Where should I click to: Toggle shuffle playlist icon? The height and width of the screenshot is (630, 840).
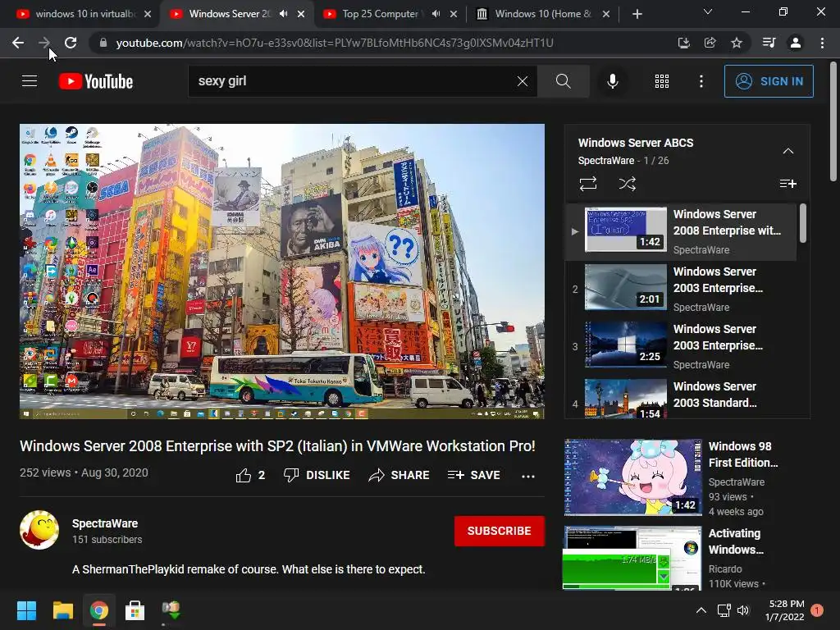click(x=628, y=184)
